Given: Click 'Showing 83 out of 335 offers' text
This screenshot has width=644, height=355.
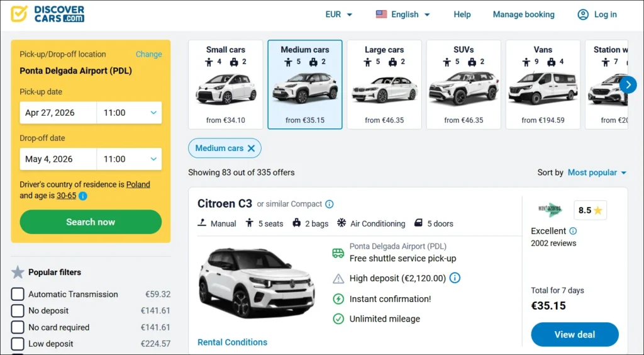Looking at the screenshot, I should point(241,172).
